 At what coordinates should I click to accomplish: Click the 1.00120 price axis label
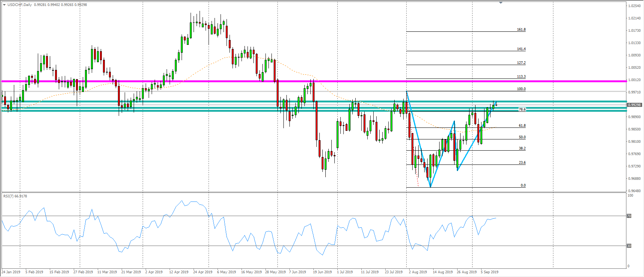[634, 80]
